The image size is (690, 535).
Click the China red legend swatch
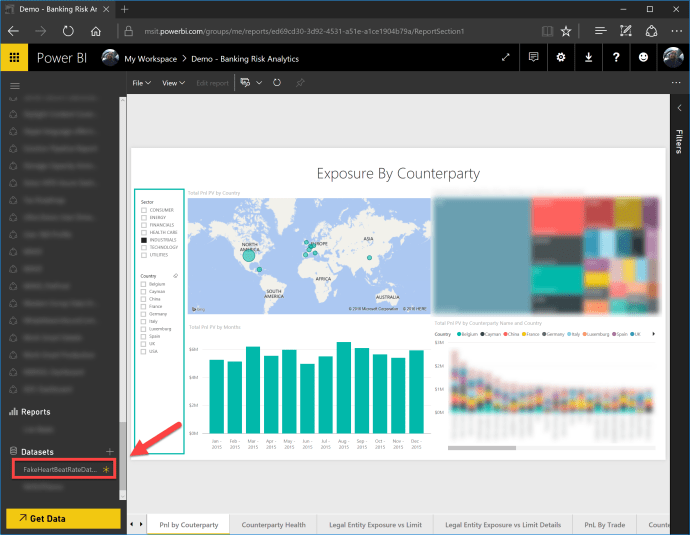tap(506, 334)
